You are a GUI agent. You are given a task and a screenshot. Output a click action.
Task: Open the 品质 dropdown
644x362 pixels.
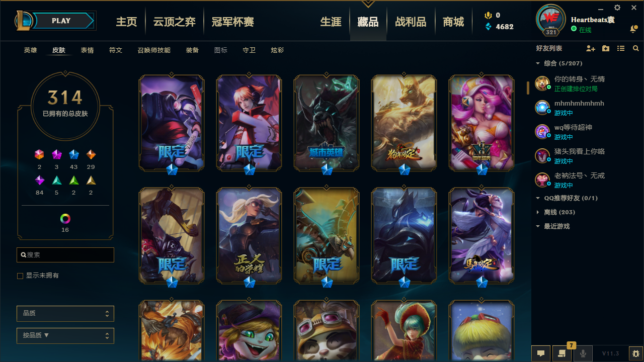click(65, 313)
